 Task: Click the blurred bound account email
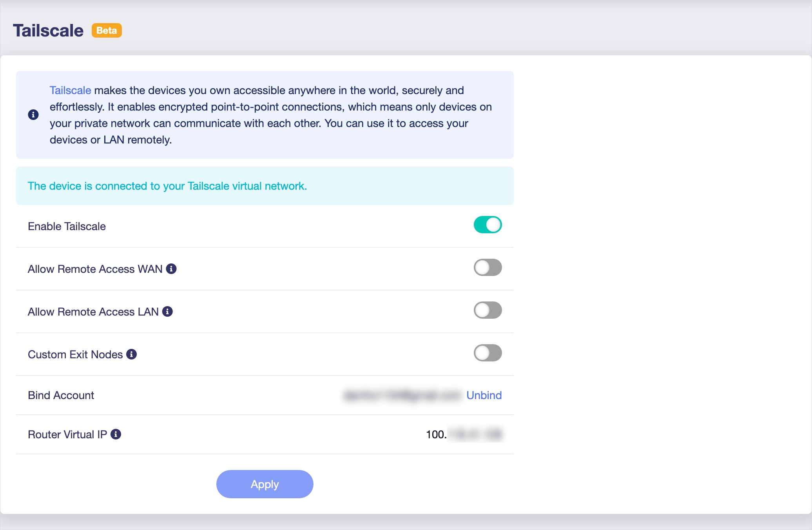[402, 395]
